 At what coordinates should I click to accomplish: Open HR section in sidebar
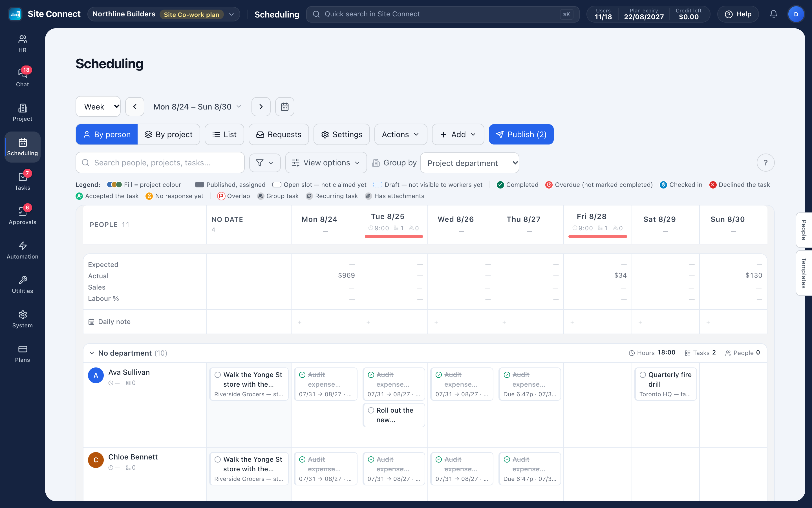click(x=23, y=44)
